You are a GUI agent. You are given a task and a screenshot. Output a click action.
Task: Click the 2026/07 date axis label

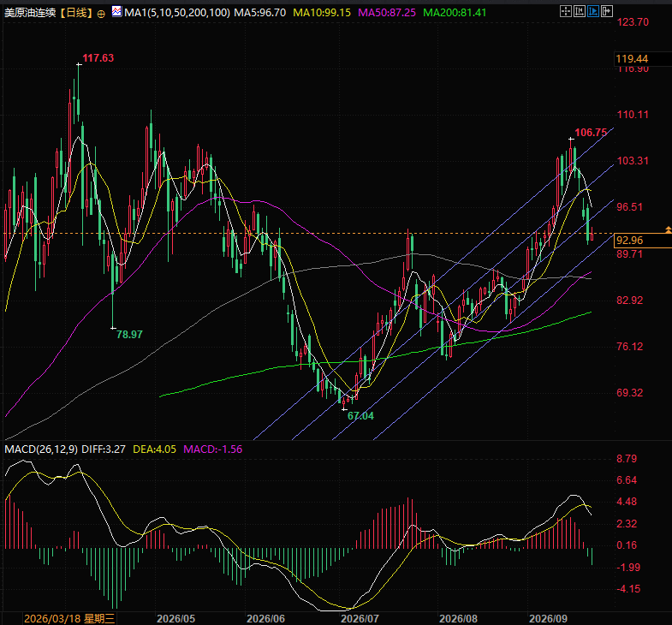tap(360, 618)
